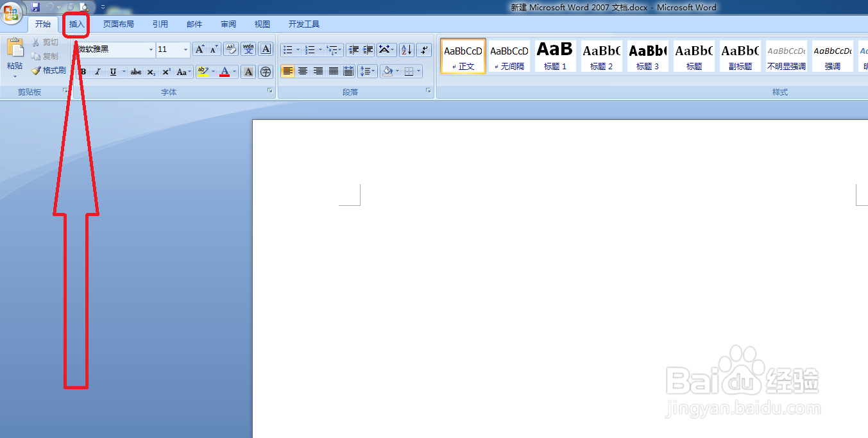Toggle Subscript formatting
The image size is (868, 438).
pyautogui.click(x=151, y=72)
